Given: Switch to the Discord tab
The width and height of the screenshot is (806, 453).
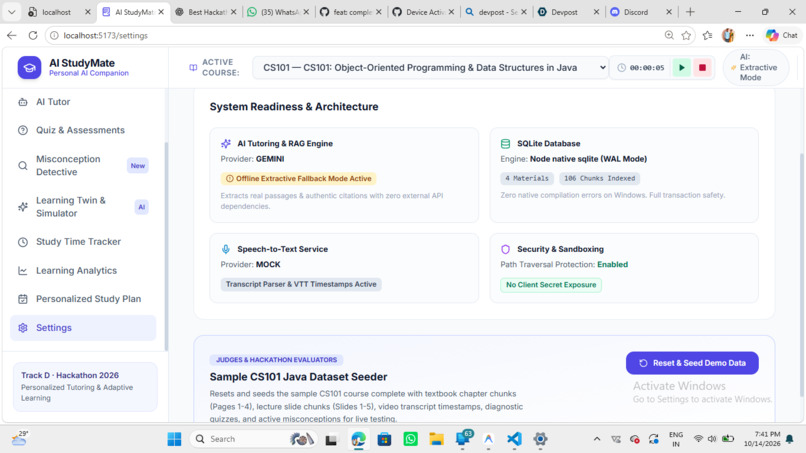Looking at the screenshot, I should tap(642, 12).
